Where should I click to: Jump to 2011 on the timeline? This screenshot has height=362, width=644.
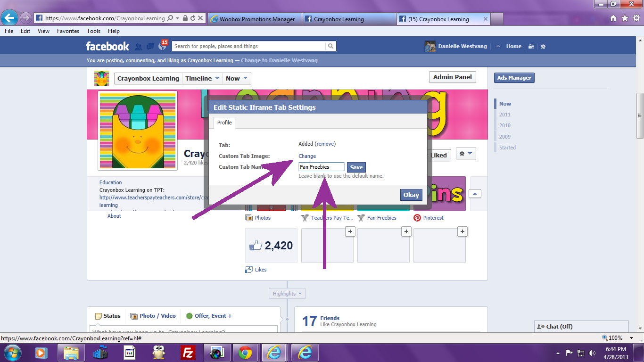(505, 115)
